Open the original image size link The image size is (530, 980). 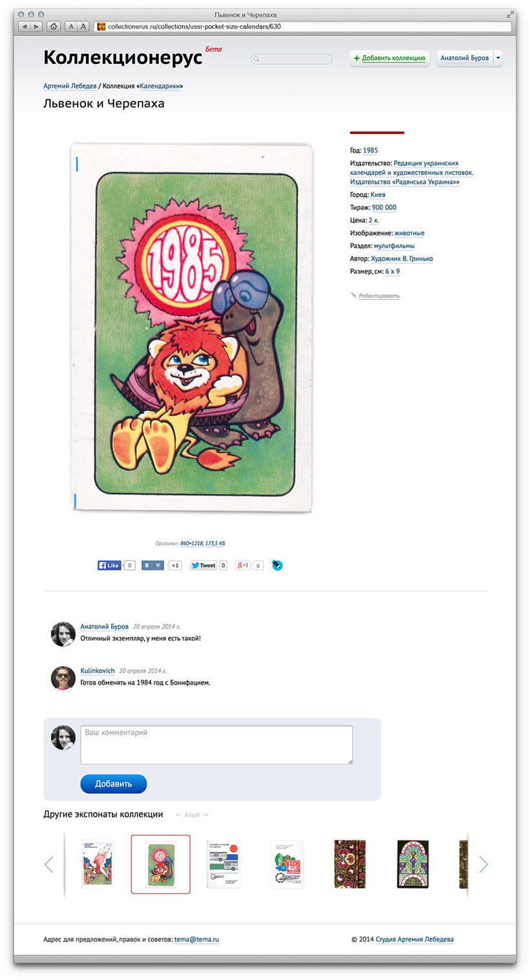pos(202,543)
